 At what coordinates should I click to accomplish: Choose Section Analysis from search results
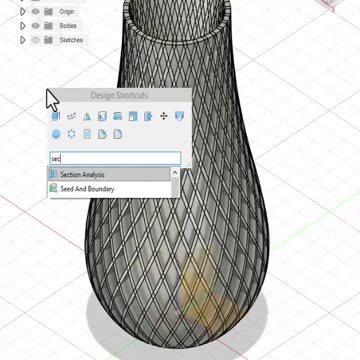pos(109,174)
